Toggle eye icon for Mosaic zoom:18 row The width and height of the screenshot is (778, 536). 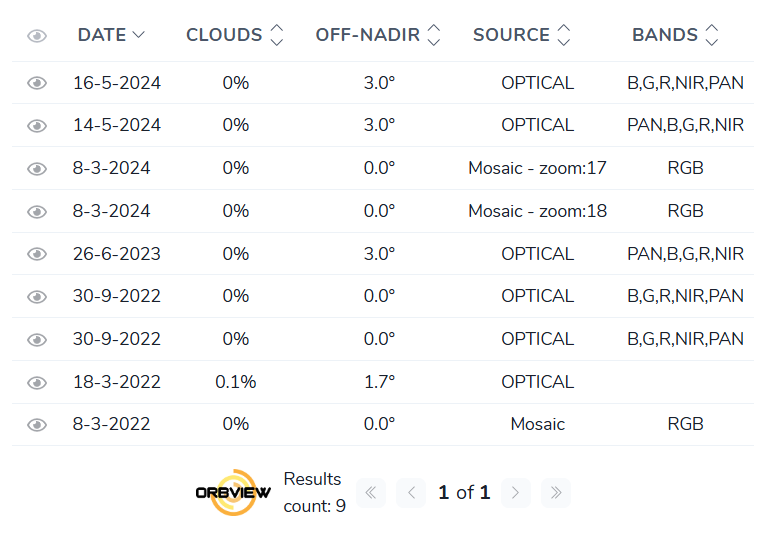point(37,212)
